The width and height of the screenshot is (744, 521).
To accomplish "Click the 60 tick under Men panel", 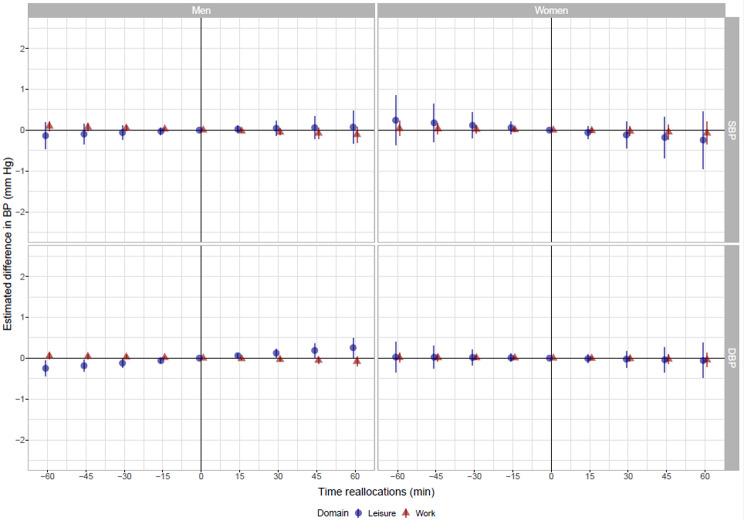I will click(x=355, y=476).
